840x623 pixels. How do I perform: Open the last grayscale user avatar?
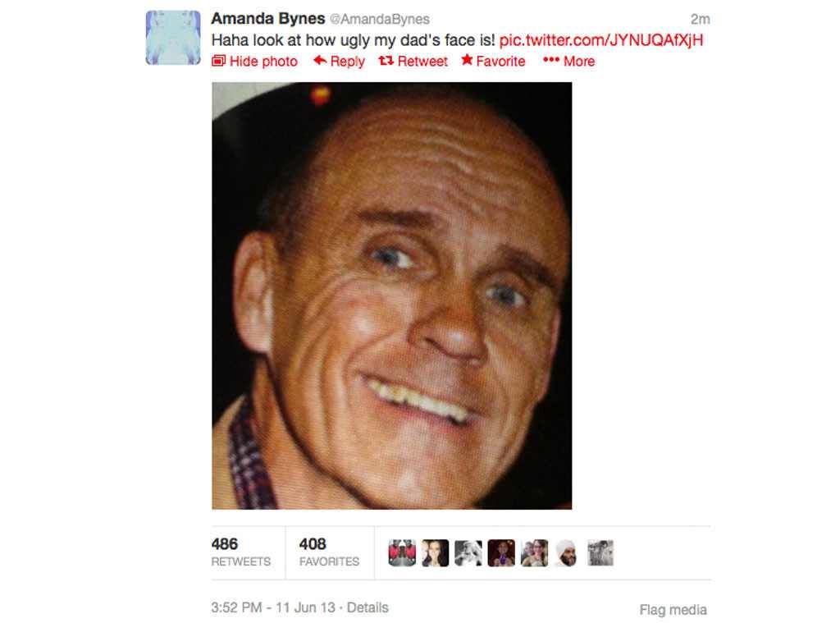click(600, 552)
